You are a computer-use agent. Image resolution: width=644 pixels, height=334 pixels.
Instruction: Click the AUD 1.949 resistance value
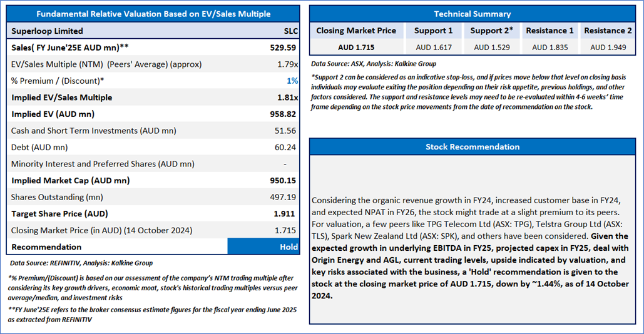tap(608, 47)
